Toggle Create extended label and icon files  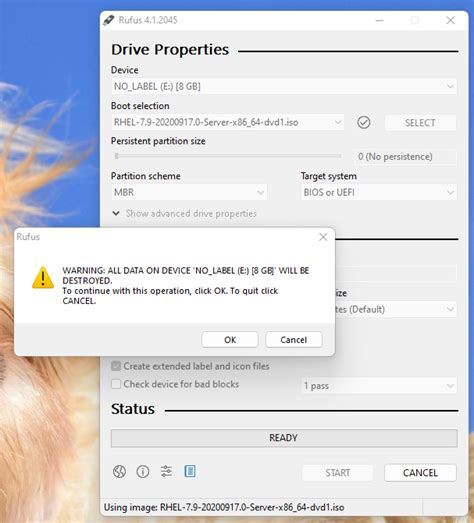pyautogui.click(x=190, y=366)
